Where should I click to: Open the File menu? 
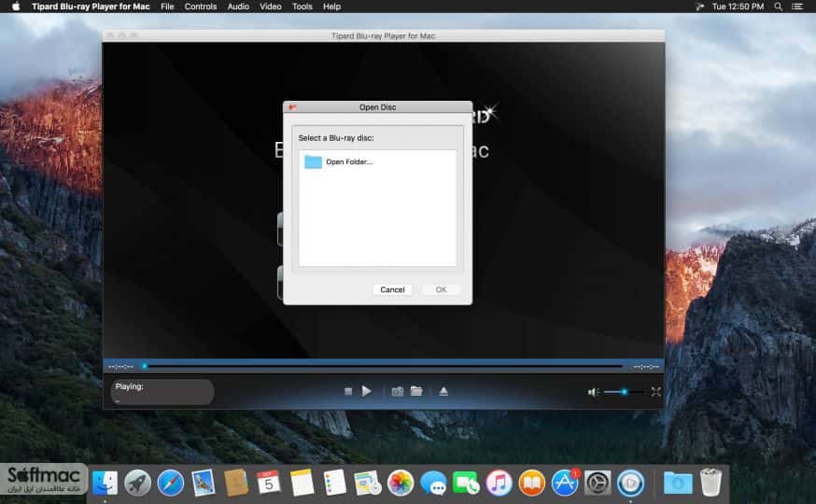click(x=167, y=7)
